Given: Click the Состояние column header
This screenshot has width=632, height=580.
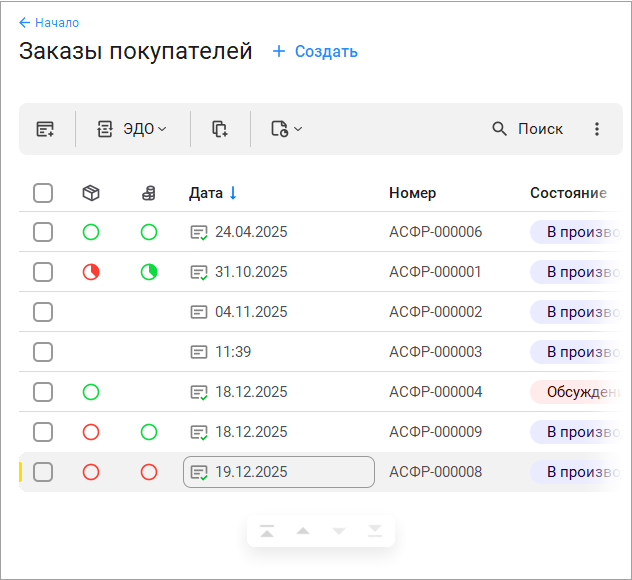Looking at the screenshot, I should point(568,193).
